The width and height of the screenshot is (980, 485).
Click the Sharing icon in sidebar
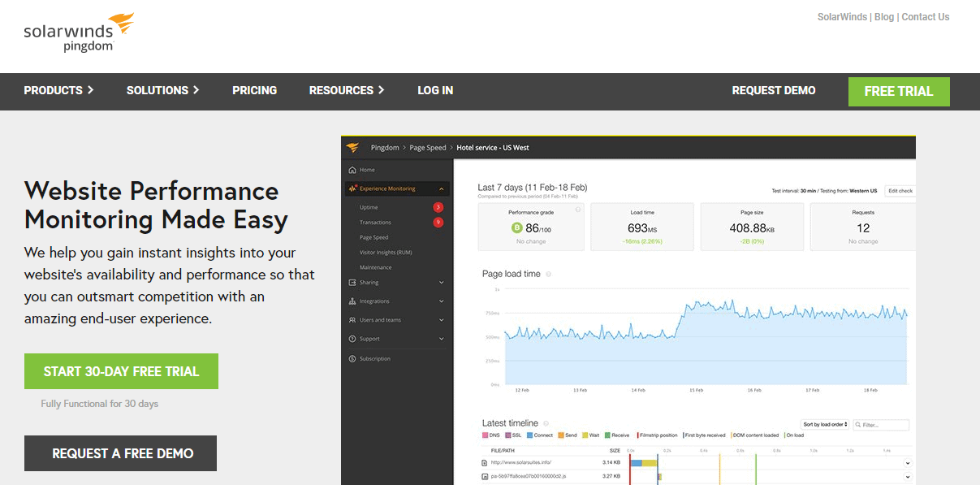(x=352, y=283)
